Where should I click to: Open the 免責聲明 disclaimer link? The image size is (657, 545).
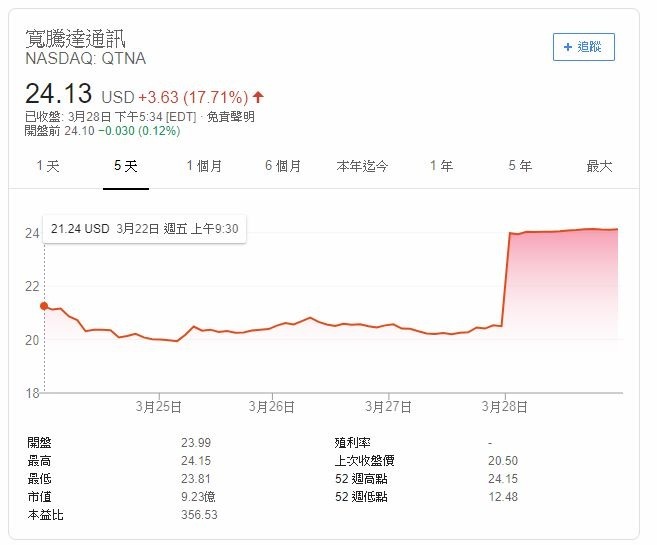(230, 117)
